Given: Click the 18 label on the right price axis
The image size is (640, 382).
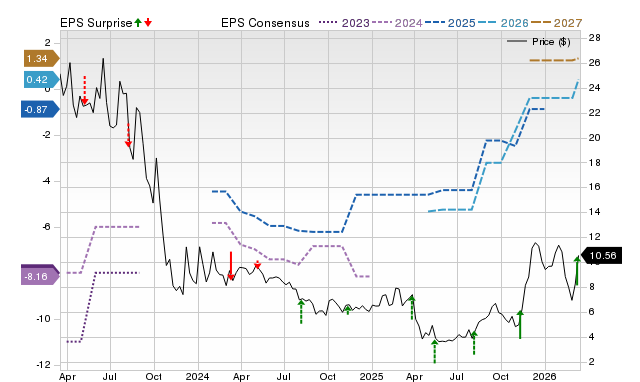Looking at the screenshot, I should click(595, 162).
